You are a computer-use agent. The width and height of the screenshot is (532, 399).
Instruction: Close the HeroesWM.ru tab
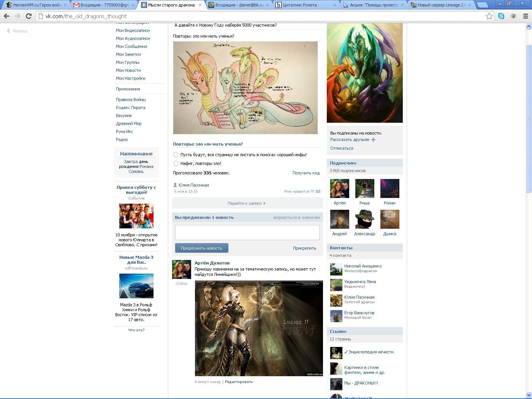pyautogui.click(x=65, y=5)
